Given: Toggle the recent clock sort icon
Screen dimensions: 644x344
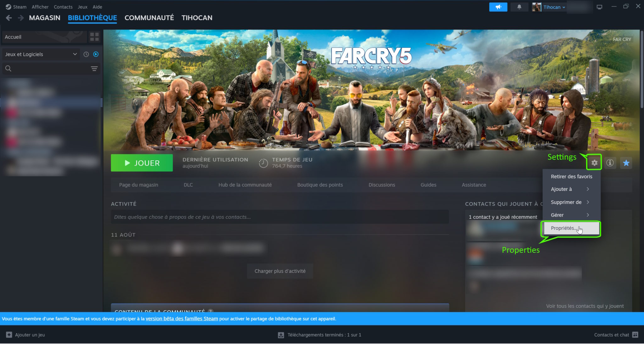Looking at the screenshot, I should (86, 54).
